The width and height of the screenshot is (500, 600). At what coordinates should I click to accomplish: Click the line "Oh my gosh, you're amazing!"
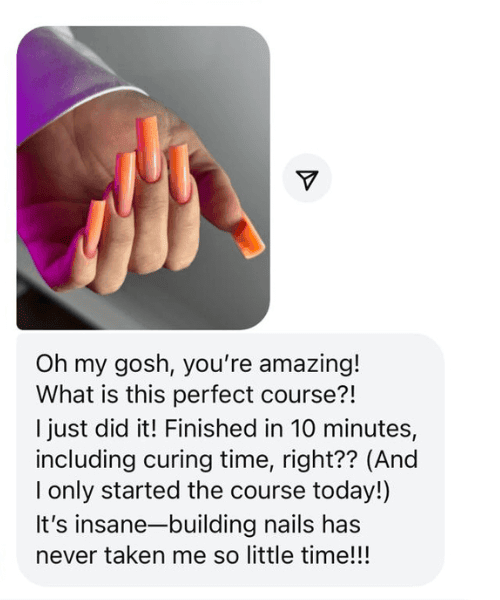(x=197, y=364)
